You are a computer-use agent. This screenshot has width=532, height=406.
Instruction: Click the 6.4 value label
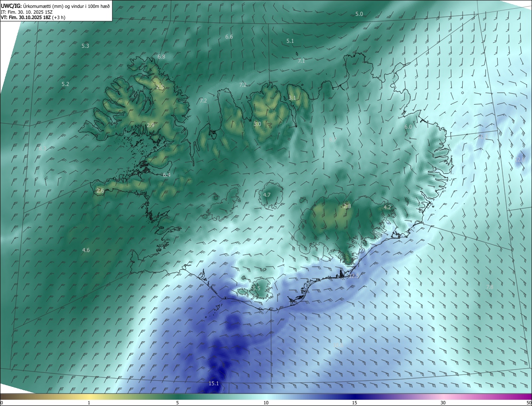167,175
